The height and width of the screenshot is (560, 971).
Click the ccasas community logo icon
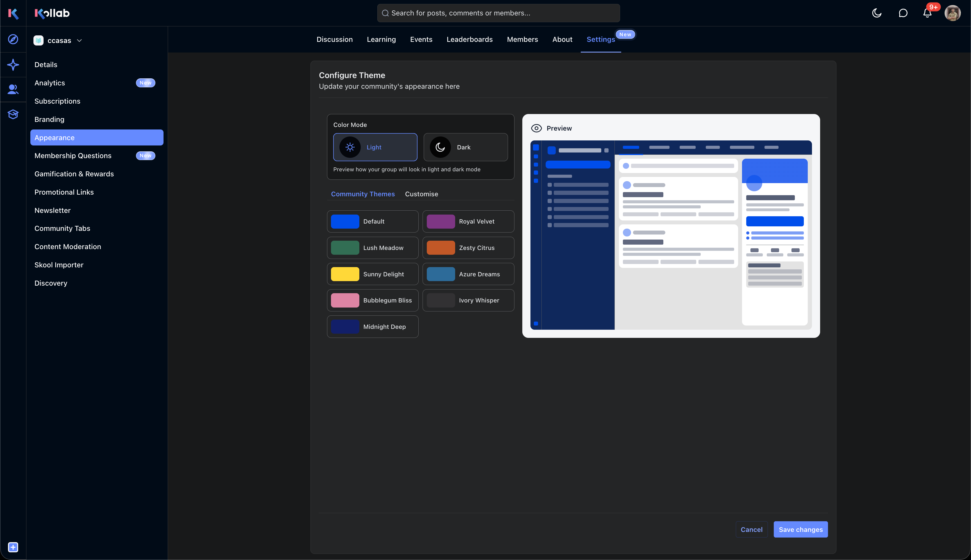(38, 40)
